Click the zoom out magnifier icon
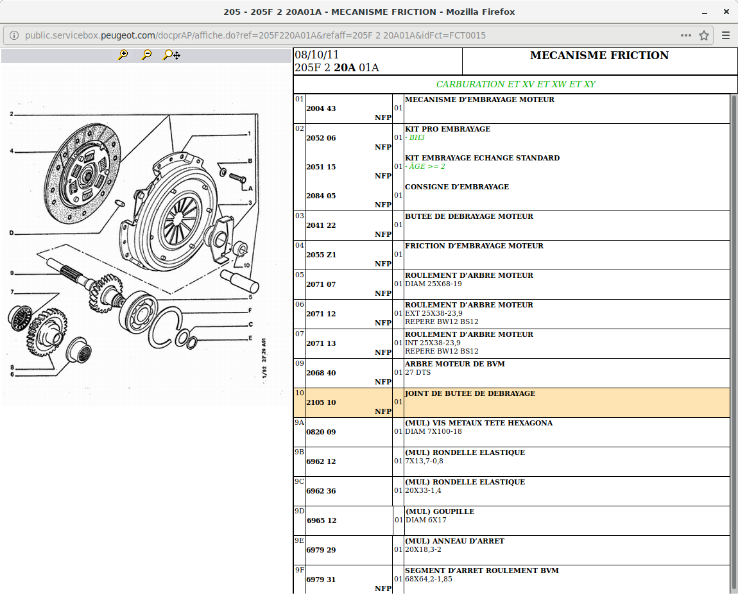The image size is (738, 600). 147,55
